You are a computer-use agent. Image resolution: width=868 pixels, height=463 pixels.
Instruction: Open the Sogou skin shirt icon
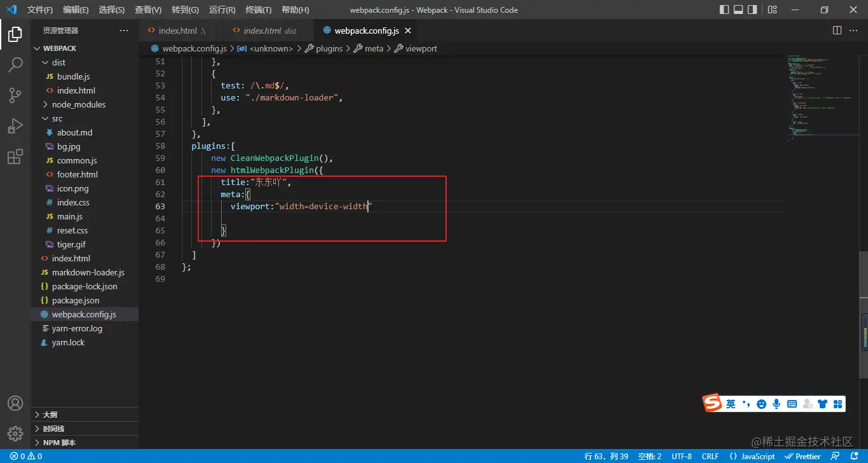[823, 404]
